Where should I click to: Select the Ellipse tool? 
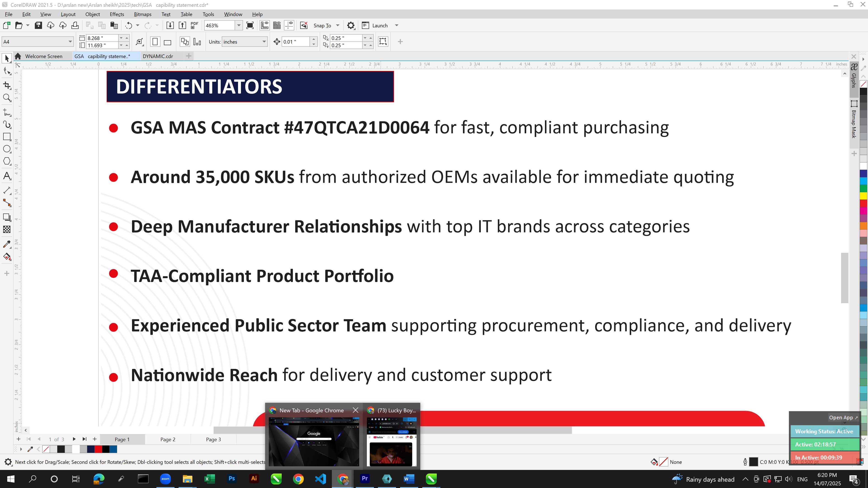(x=7, y=149)
